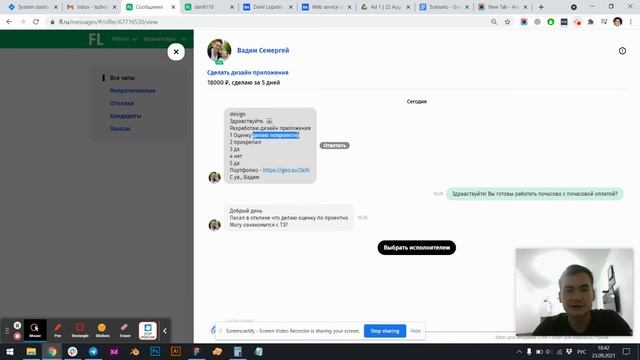Click Вадим Семергей's large avatar photo

pos(219,51)
